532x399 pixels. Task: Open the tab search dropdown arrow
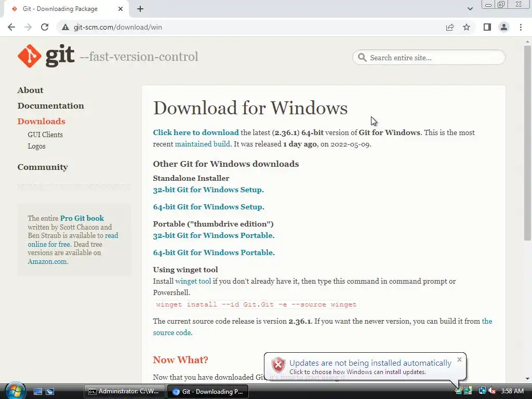(x=470, y=9)
